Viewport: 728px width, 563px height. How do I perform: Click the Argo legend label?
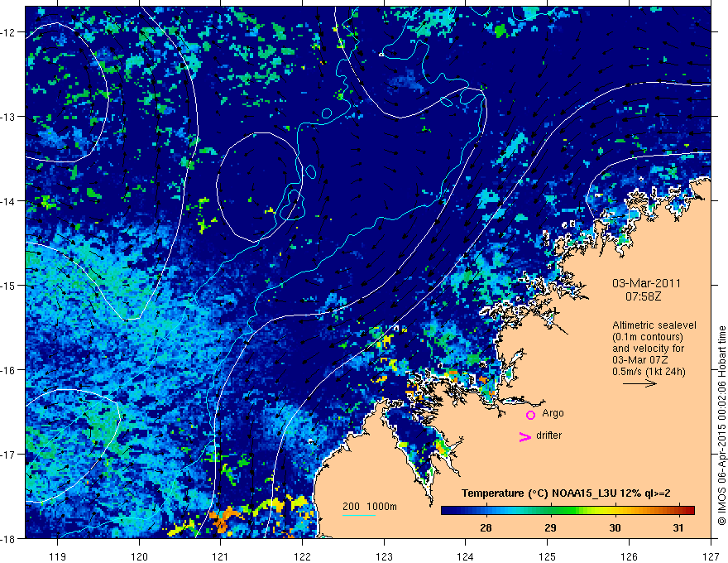tap(553, 413)
